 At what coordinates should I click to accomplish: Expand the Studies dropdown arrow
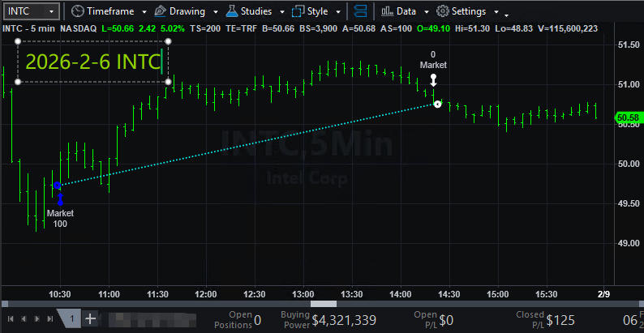click(x=281, y=13)
